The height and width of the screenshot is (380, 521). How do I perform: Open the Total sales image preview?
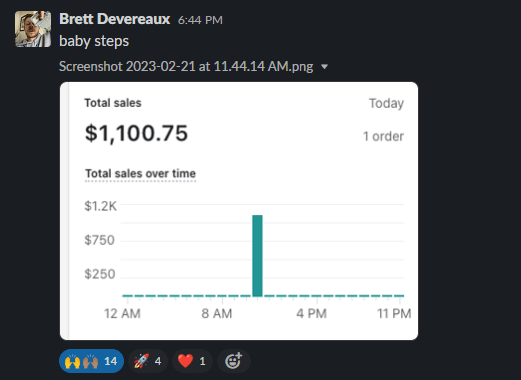(x=239, y=211)
